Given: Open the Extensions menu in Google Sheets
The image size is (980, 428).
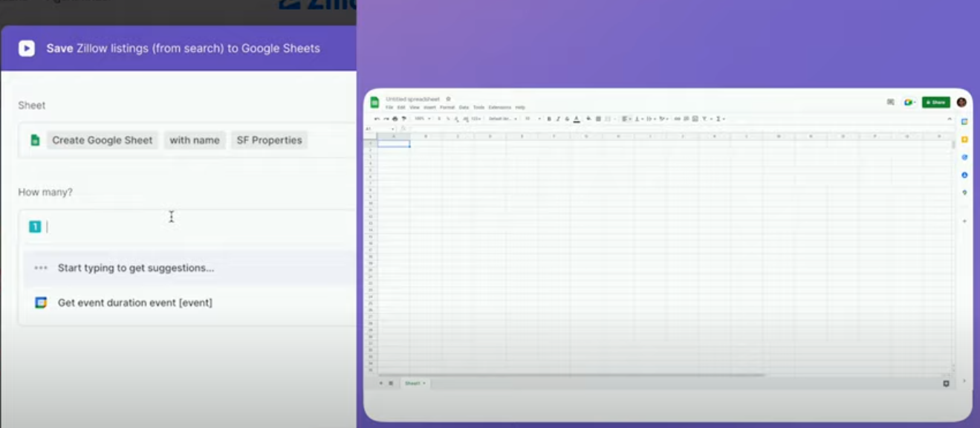Looking at the screenshot, I should (500, 107).
